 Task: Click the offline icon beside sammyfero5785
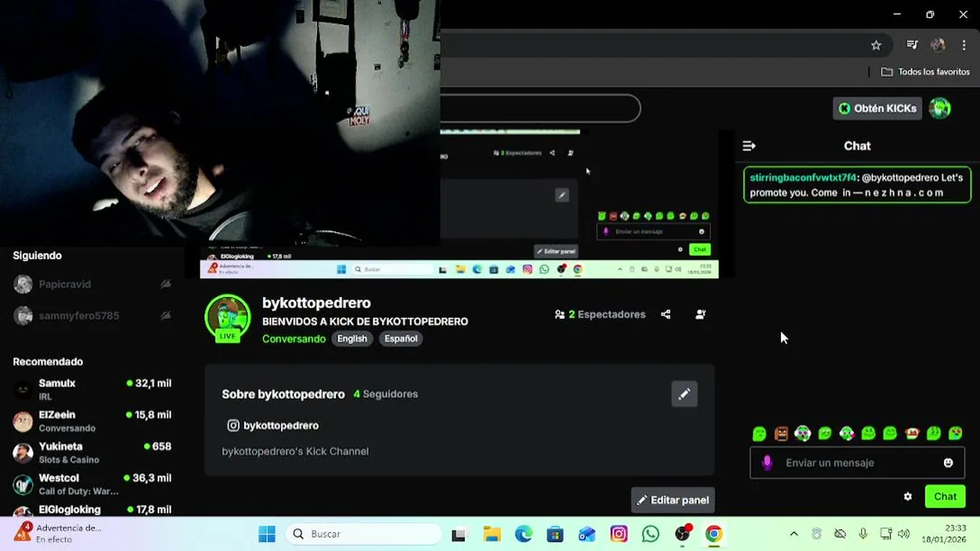click(x=165, y=315)
